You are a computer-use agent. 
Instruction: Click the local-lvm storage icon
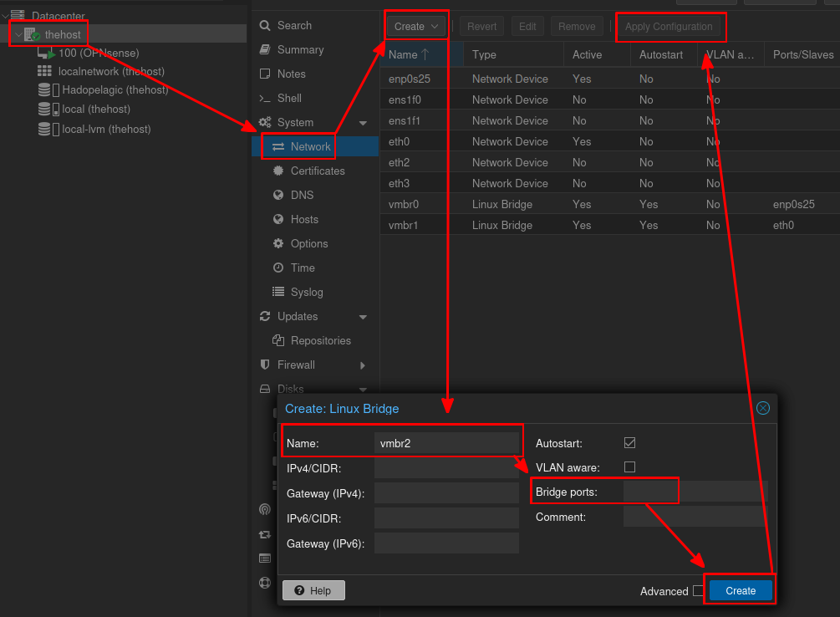click(44, 130)
